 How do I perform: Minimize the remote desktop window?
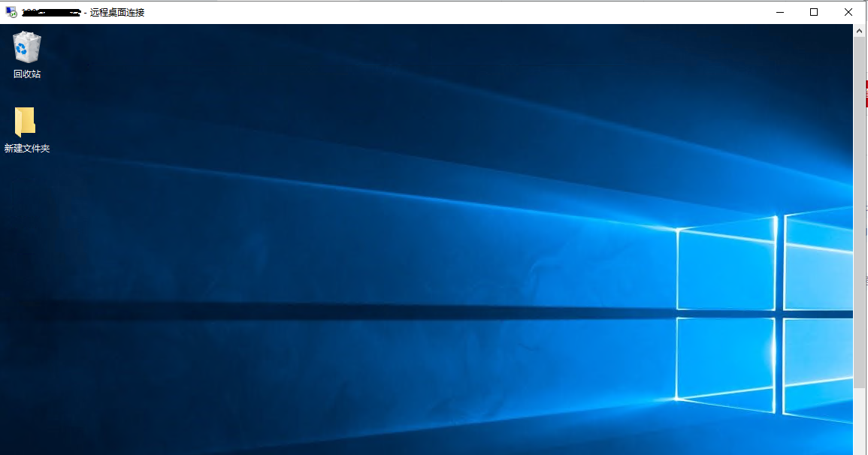coord(780,12)
